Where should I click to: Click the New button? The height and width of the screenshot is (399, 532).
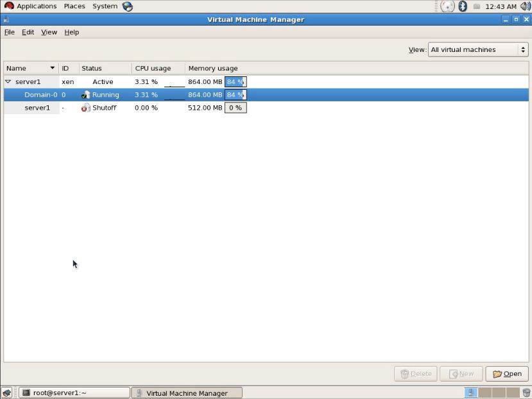pyautogui.click(x=461, y=374)
